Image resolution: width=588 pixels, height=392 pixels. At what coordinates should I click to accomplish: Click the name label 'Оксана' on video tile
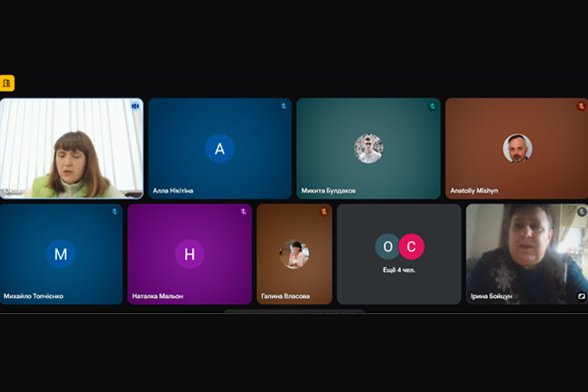pos(14,191)
